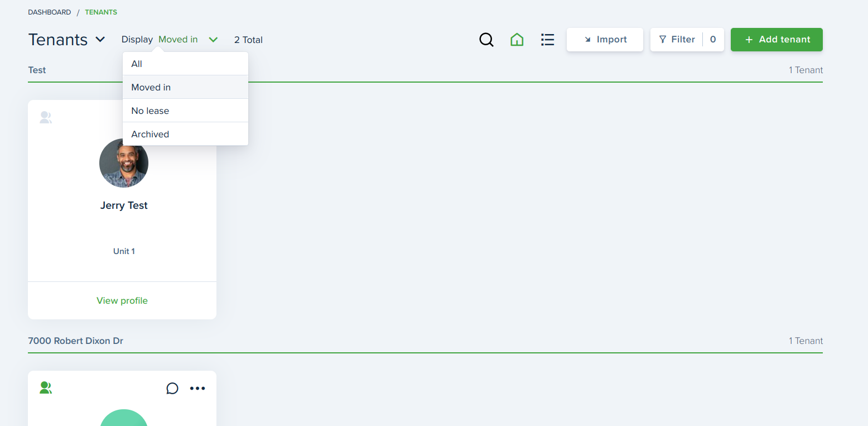
Task: Click the Test property group heading
Action: (x=37, y=70)
